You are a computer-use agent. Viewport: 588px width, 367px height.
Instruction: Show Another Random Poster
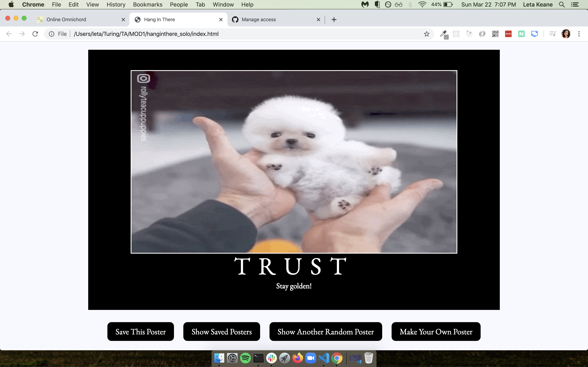tap(326, 332)
